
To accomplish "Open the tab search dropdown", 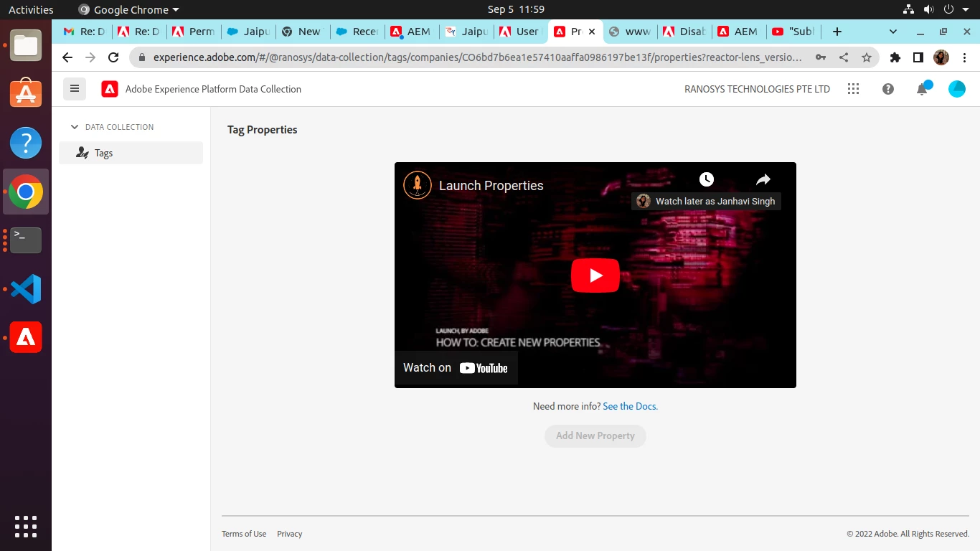I will (893, 32).
